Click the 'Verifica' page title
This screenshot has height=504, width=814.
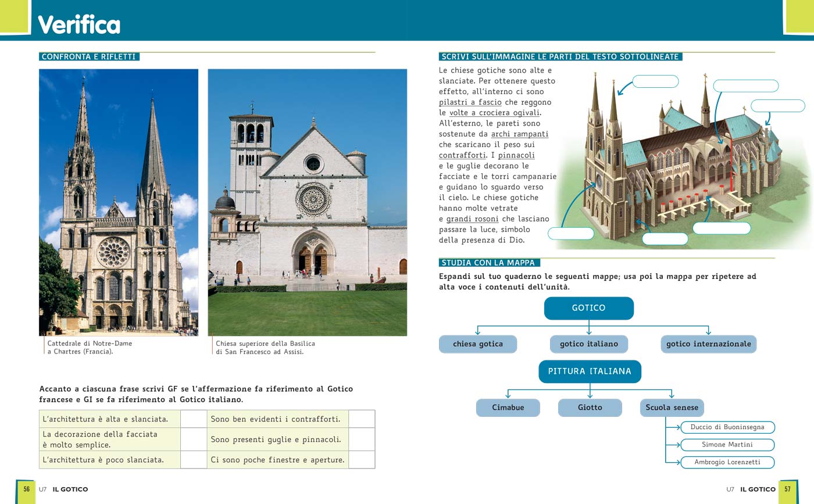click(x=79, y=24)
